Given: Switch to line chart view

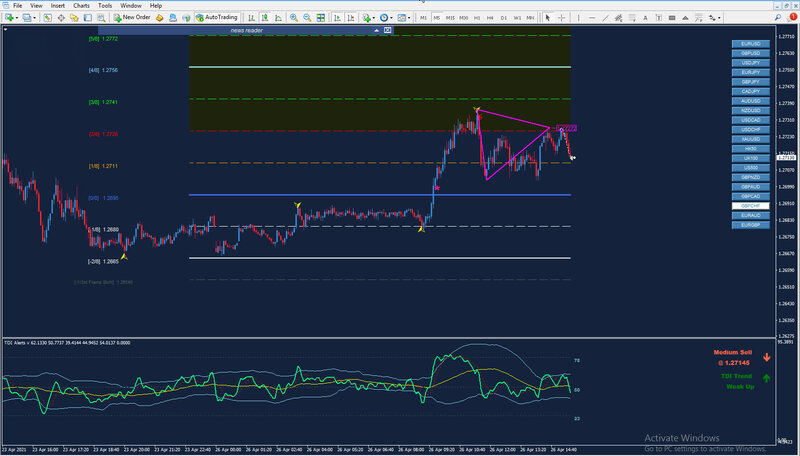Looking at the screenshot, I should pos(279,18).
